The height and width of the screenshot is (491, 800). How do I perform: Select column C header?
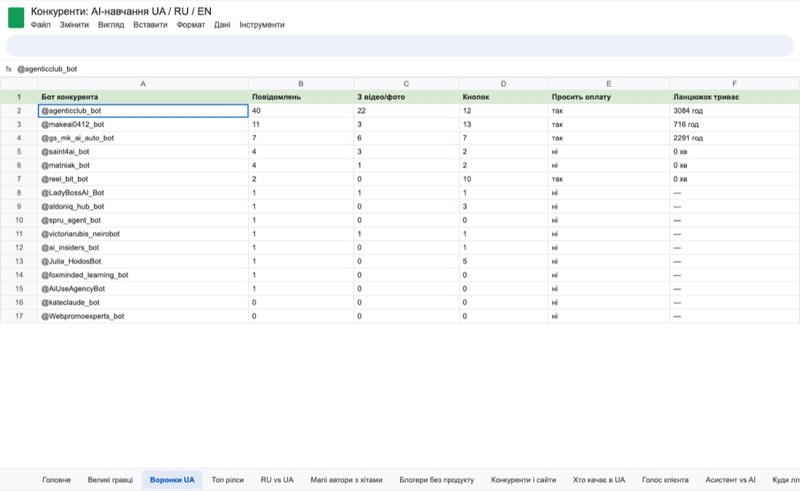click(406, 84)
